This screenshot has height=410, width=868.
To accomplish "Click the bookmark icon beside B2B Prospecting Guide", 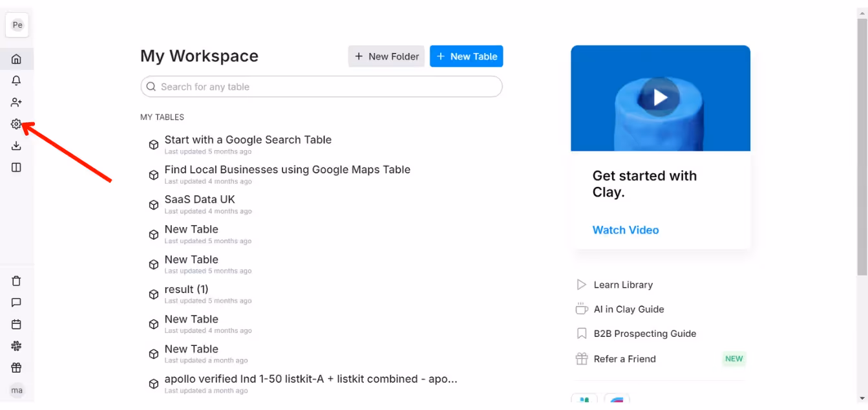I will (581, 334).
